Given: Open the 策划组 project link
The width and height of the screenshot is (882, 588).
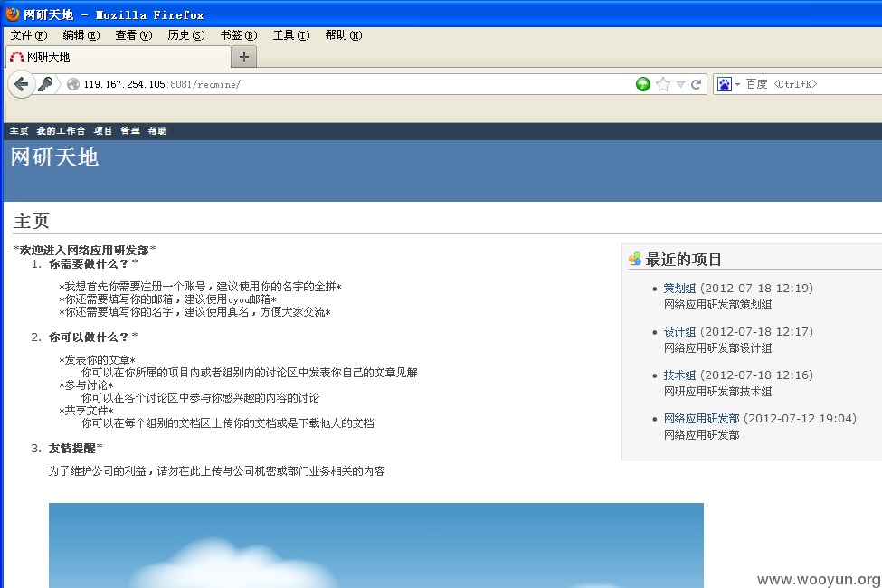Looking at the screenshot, I should 679,288.
